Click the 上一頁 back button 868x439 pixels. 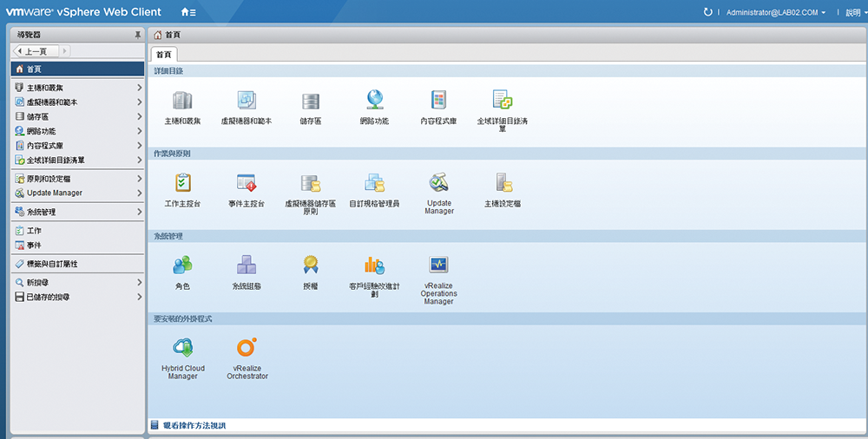(36, 51)
